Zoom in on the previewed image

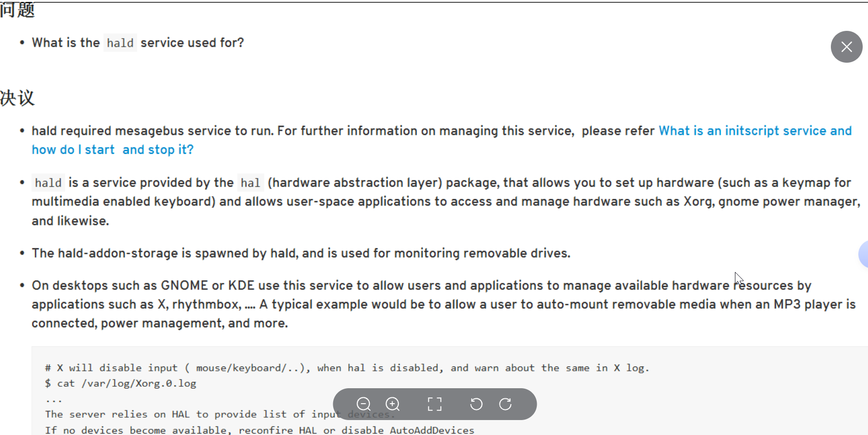point(393,404)
